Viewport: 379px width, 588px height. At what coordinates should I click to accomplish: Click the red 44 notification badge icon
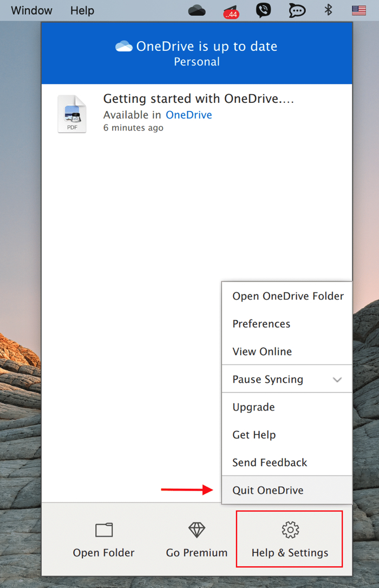(x=231, y=11)
